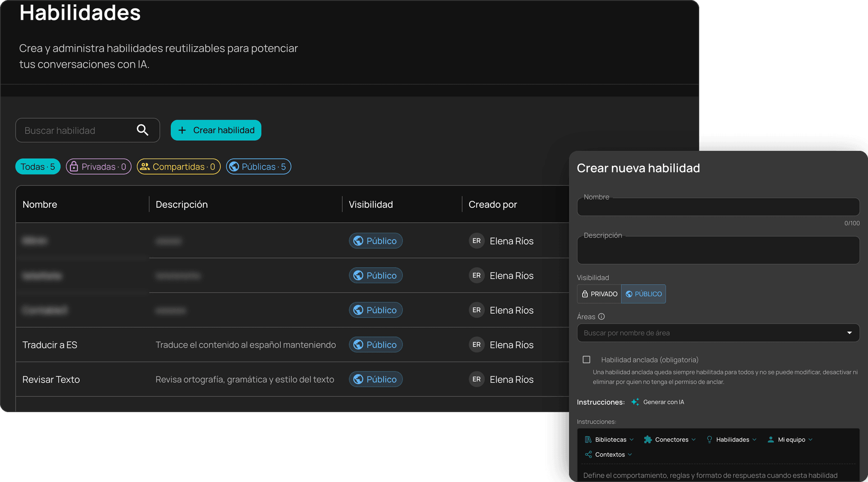Click ER avatar in Revisar Texto row
This screenshot has height=482, width=868.
coord(476,379)
